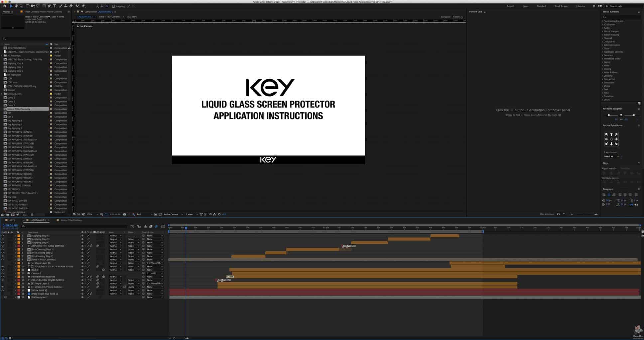This screenshot has width=644, height=340.
Task: Hide the Applying Step 6 layer
Action: click(x=3, y=236)
